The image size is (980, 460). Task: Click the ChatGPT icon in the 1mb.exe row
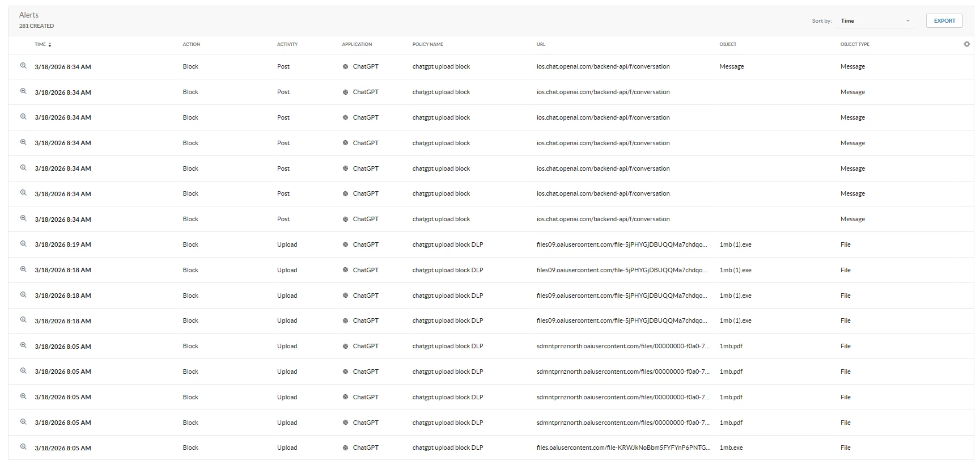[345, 448]
